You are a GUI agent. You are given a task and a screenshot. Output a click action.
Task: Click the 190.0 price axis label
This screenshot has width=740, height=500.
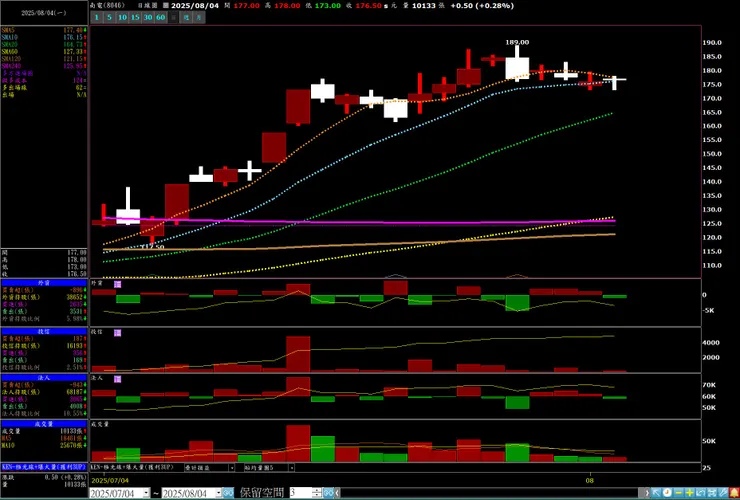click(x=712, y=42)
